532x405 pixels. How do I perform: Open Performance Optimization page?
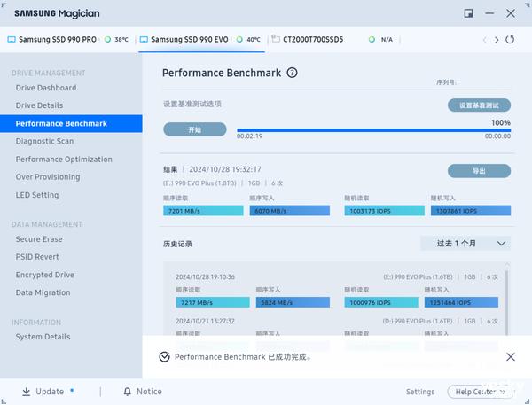pyautogui.click(x=64, y=160)
